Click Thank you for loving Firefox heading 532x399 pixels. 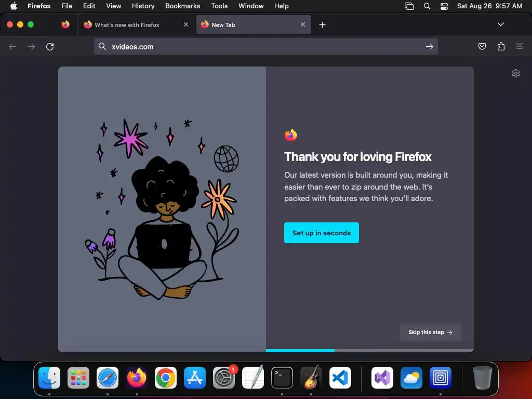click(357, 157)
